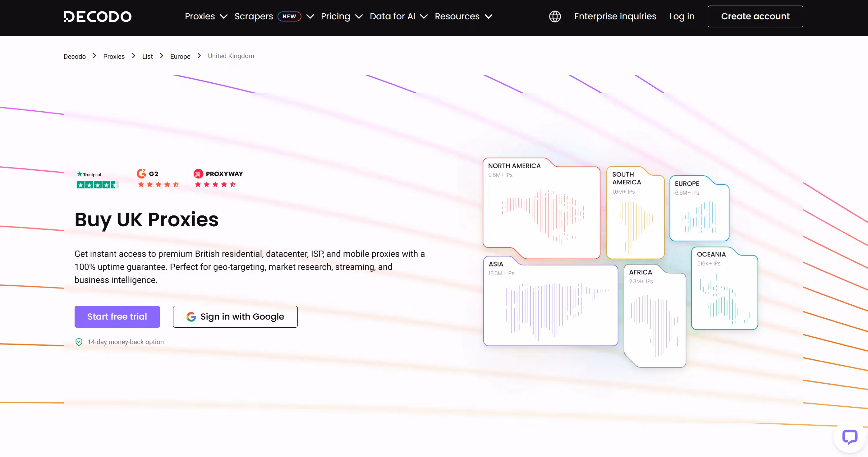Click the Google icon in sign-in button

click(x=191, y=316)
